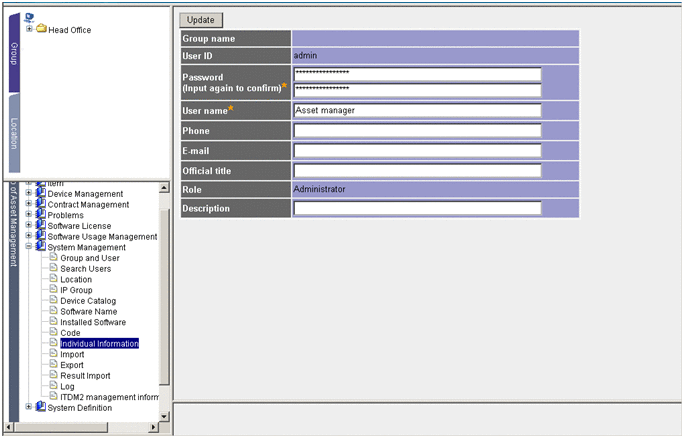Select the Group side tab
Viewport: 685px width, 440px height.
click(x=14, y=53)
